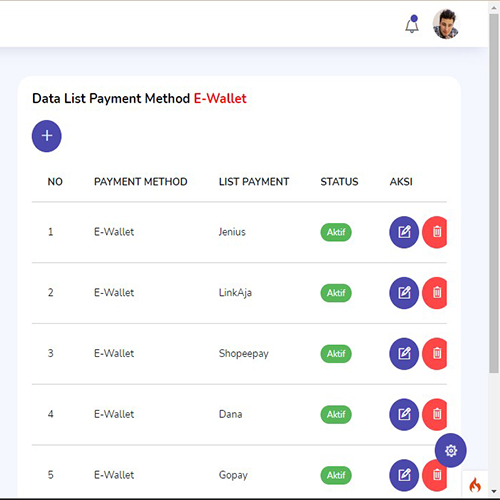Click the Aktif badge for LinkAja
Image resolution: width=500 pixels, height=500 pixels.
(x=336, y=293)
